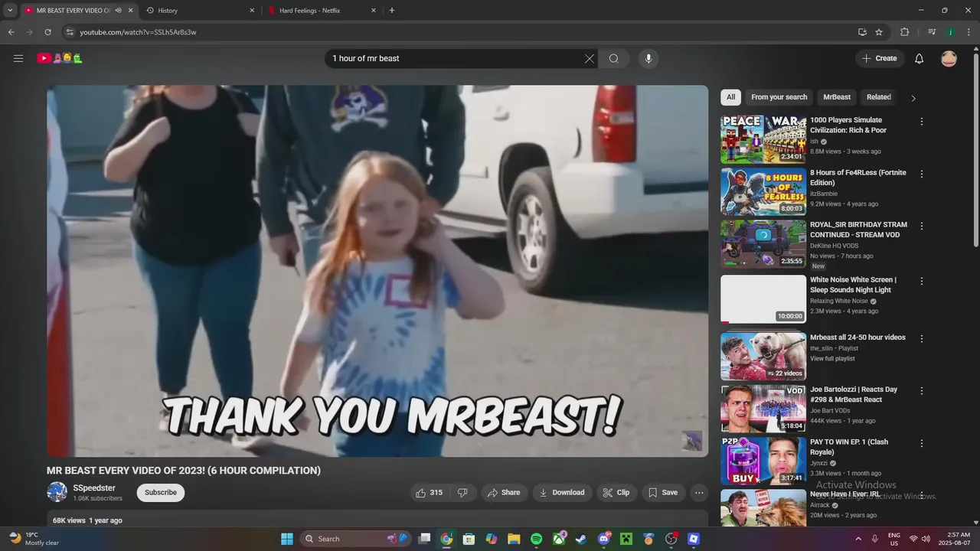980x551 pixels.
Task: Subscribe to SSpeedster channel
Action: [x=161, y=493]
